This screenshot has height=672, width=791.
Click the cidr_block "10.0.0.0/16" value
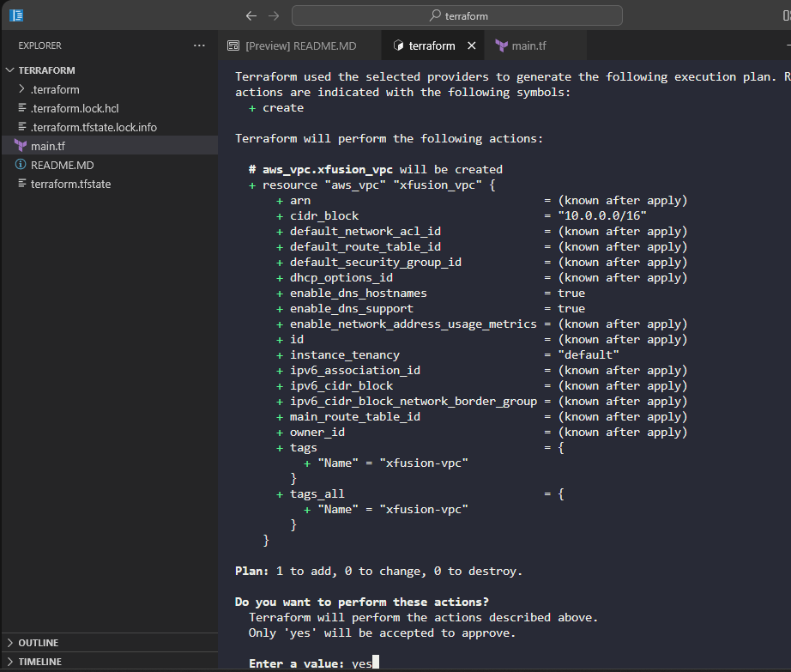point(602,216)
